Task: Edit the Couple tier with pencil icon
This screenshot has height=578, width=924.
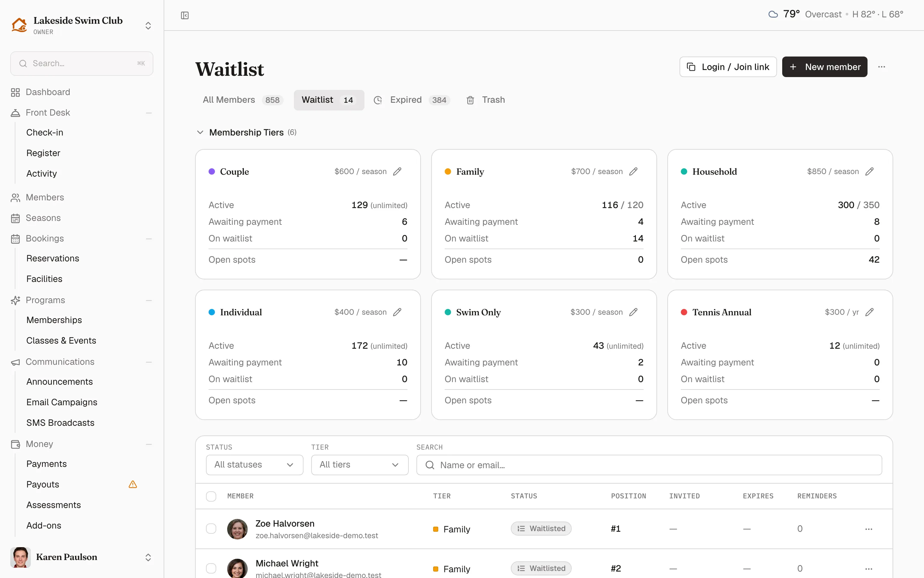Action: coord(397,172)
